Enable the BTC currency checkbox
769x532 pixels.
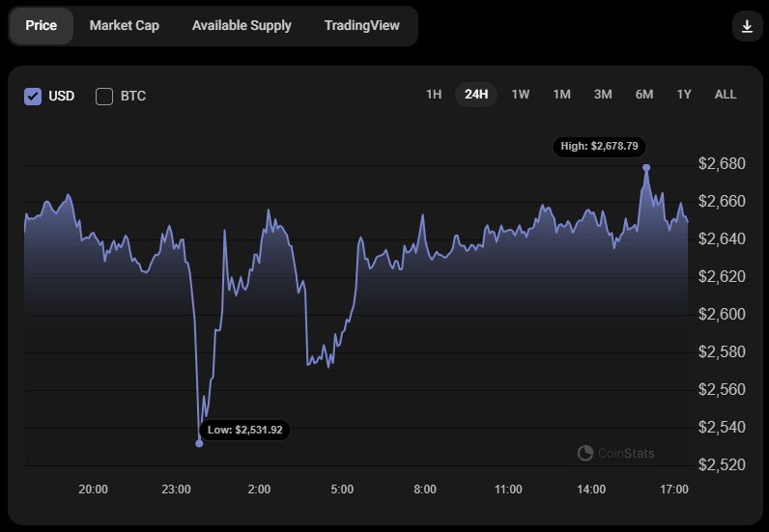click(104, 96)
